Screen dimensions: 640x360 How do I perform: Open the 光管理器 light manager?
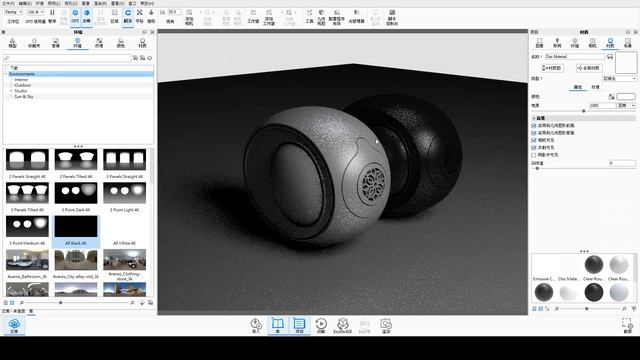coord(356,16)
